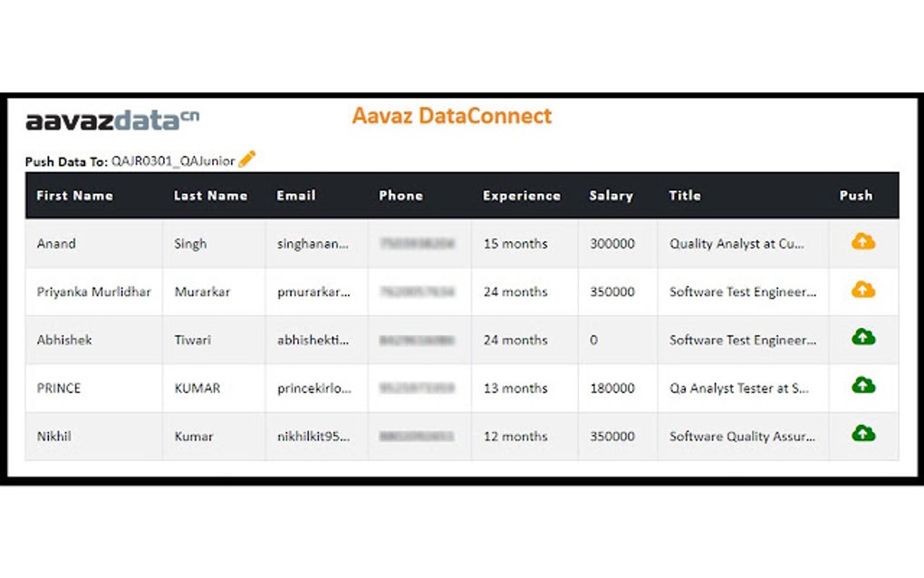Push Anand Singh's record via cloud icon

click(x=863, y=242)
